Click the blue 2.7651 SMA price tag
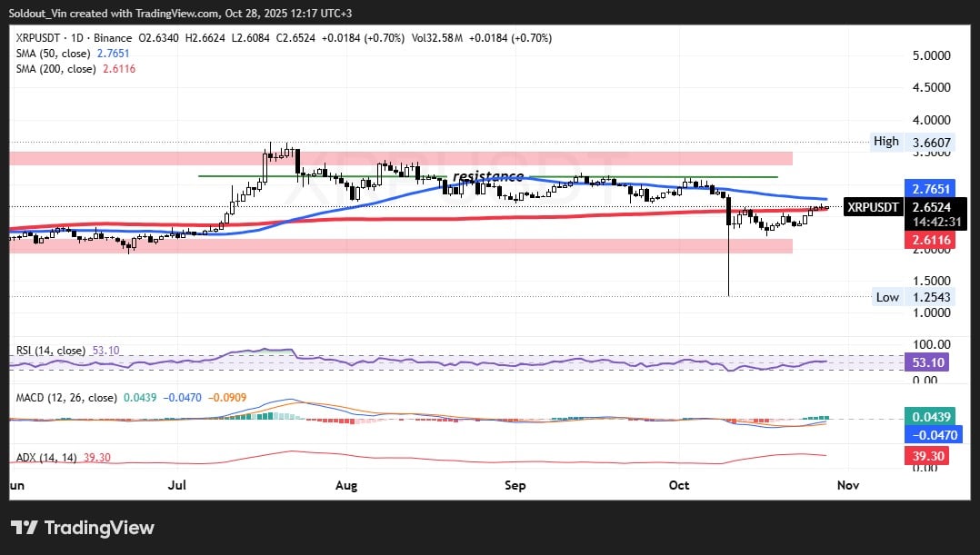Viewport: 980px width, 555px height. [928, 189]
